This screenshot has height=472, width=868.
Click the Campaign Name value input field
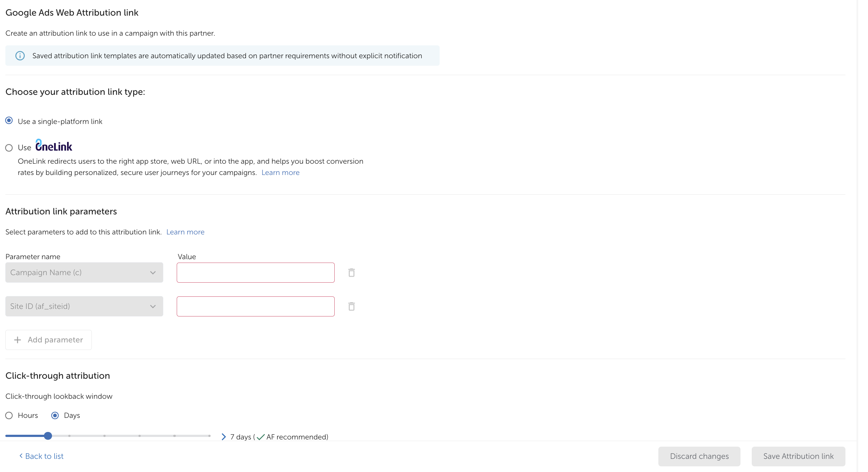click(255, 272)
